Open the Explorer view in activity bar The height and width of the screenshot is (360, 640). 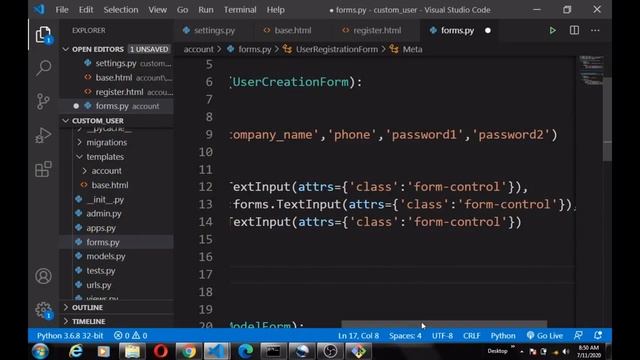tap(43, 34)
